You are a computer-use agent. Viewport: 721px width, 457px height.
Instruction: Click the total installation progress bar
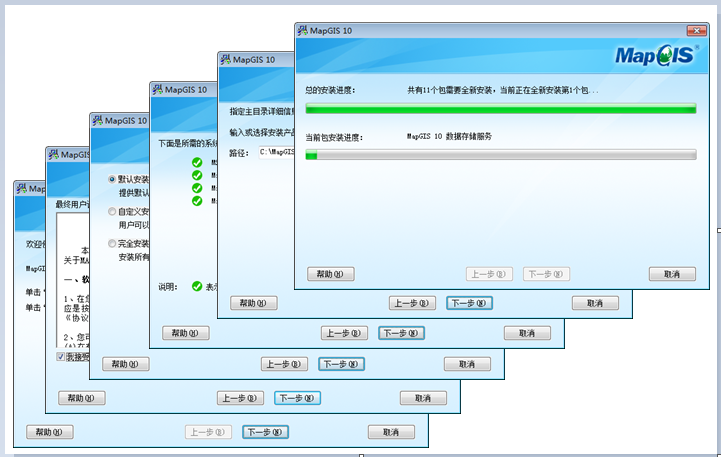500,109
